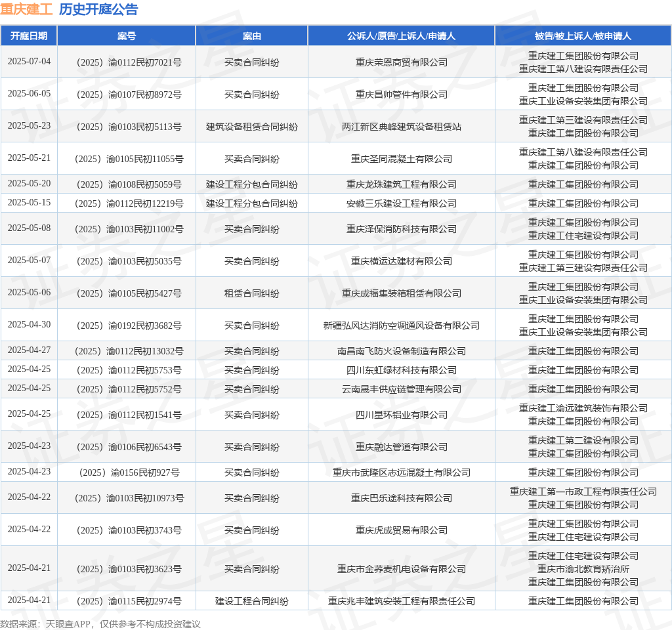Click plaintiff 重庆市武隆区志远混凝土有限公司
This screenshot has width=672, height=630.
point(401,472)
